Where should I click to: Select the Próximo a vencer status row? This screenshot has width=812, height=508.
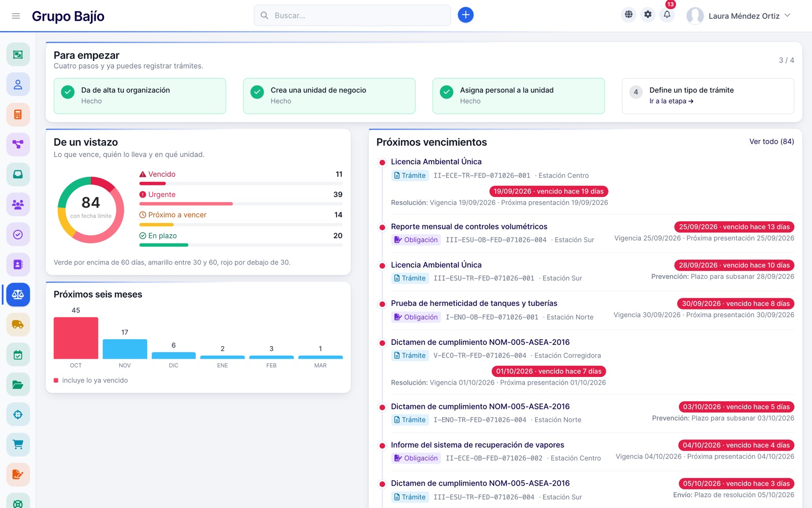[x=241, y=218]
